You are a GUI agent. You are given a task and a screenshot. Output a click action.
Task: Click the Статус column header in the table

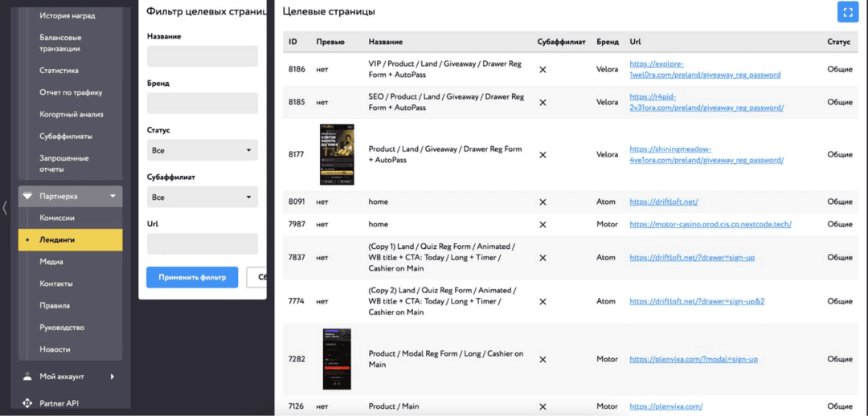point(838,42)
